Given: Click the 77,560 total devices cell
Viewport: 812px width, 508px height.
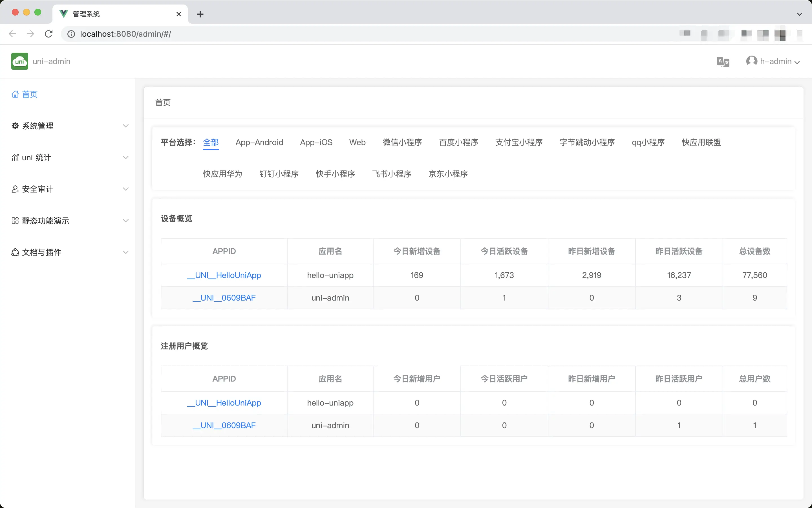Looking at the screenshot, I should 754,275.
